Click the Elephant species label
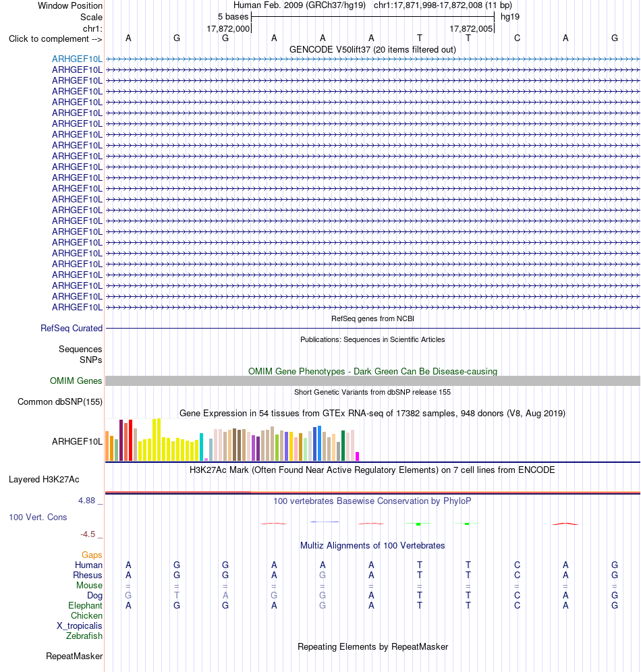The image size is (641, 672). click(85, 606)
